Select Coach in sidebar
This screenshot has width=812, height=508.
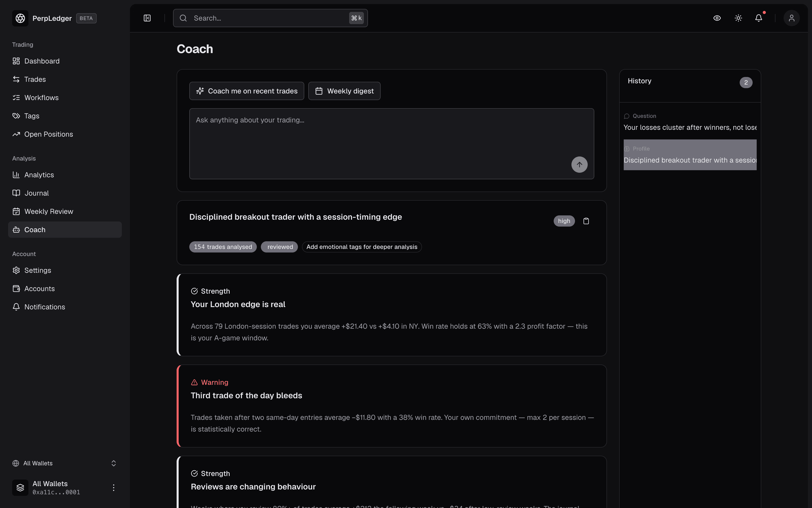tap(65, 230)
